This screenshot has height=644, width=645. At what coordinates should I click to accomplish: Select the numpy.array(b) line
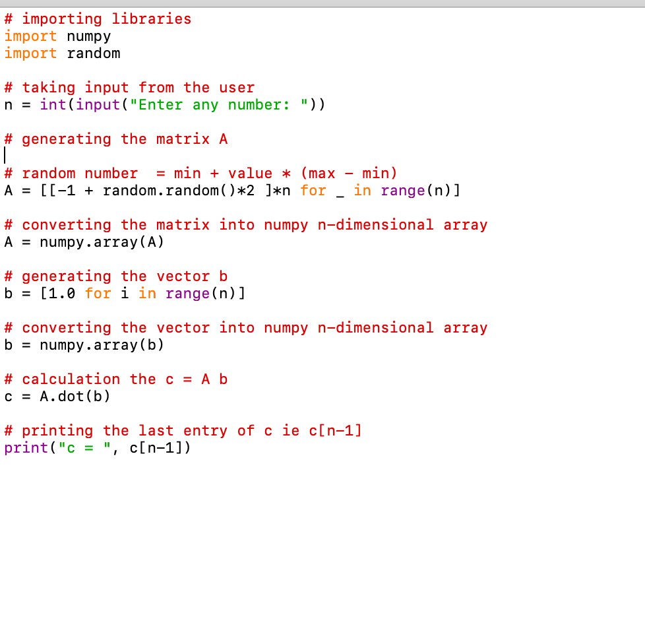pyautogui.click(x=84, y=344)
